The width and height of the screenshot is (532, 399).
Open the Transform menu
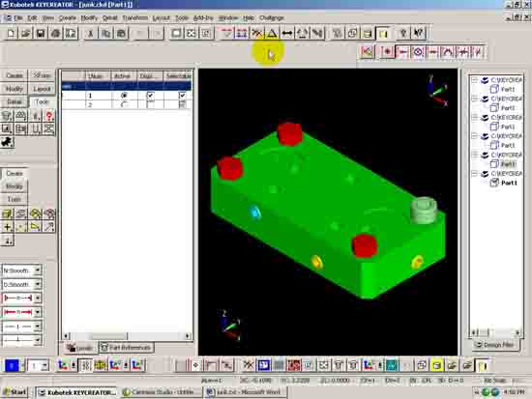135,18
